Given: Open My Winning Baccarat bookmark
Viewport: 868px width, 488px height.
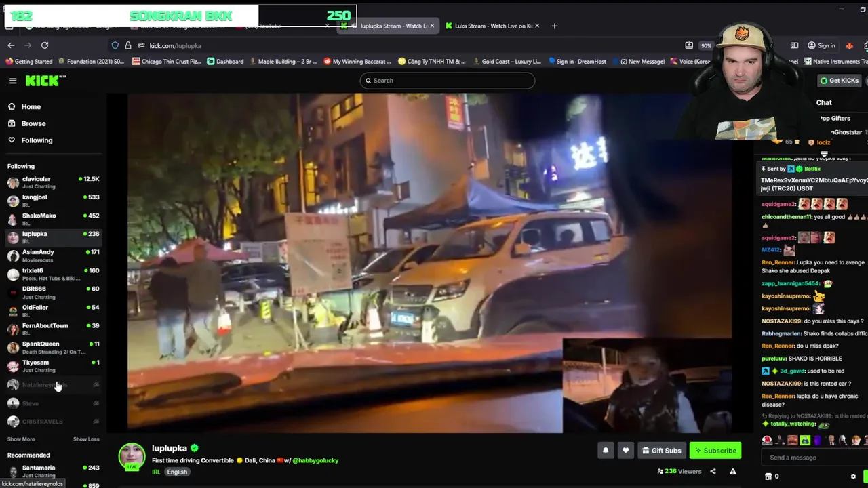Looking at the screenshot, I should coord(357,62).
